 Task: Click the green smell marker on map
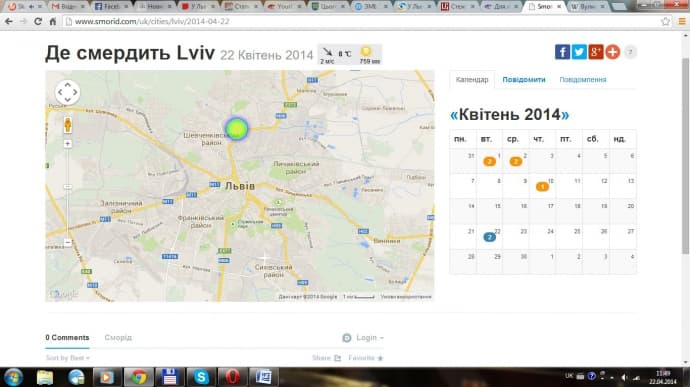tap(236, 128)
